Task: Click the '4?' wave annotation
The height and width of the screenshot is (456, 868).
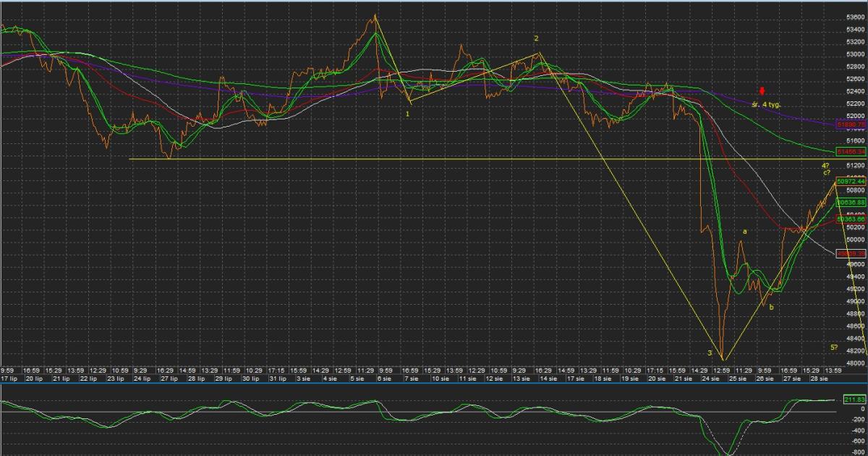Action: point(825,166)
